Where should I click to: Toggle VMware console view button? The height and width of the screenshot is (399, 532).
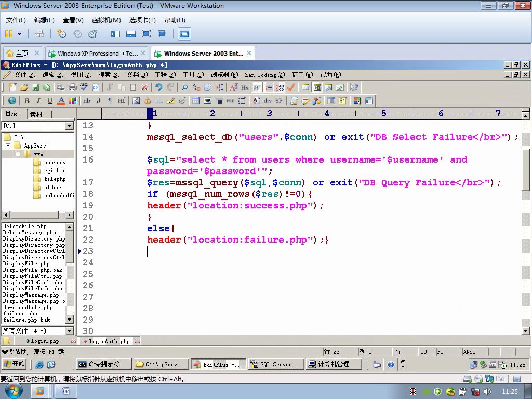coord(184,34)
